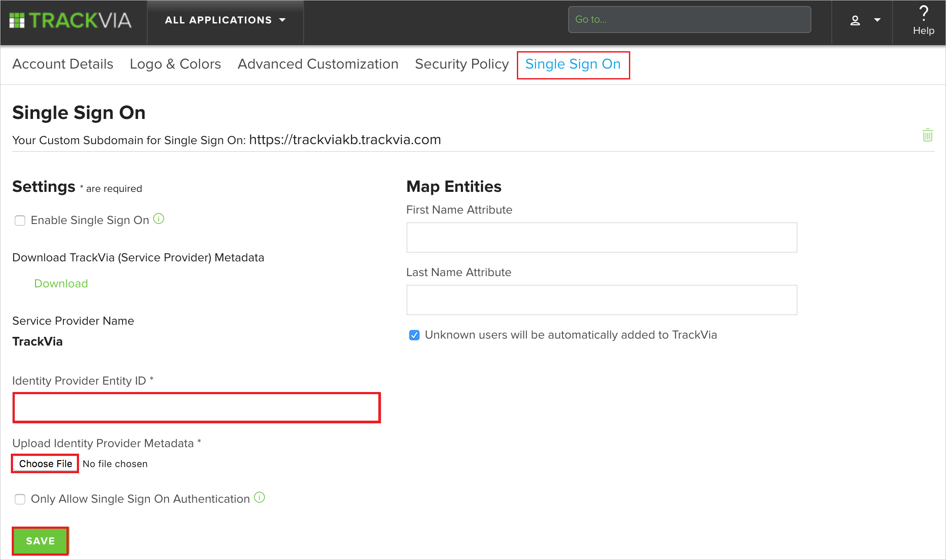Image resolution: width=946 pixels, height=560 pixels.
Task: Open the user profile icon
Action: 855,20
